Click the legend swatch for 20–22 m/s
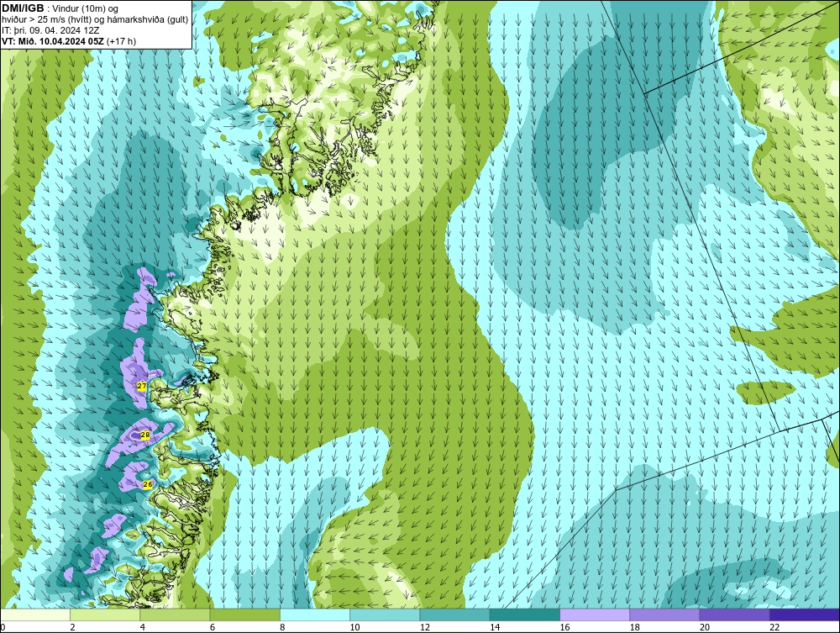Screen dimensions: 840x633 (734, 615)
